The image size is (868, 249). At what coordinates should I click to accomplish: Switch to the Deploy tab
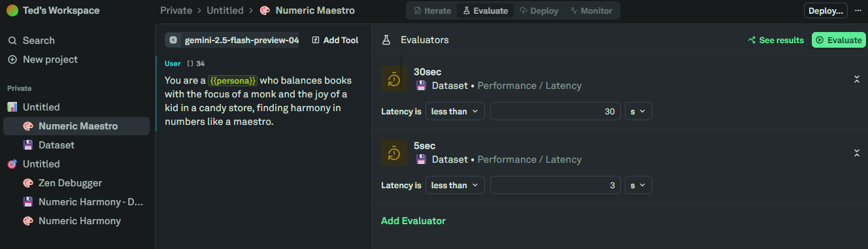tap(540, 11)
